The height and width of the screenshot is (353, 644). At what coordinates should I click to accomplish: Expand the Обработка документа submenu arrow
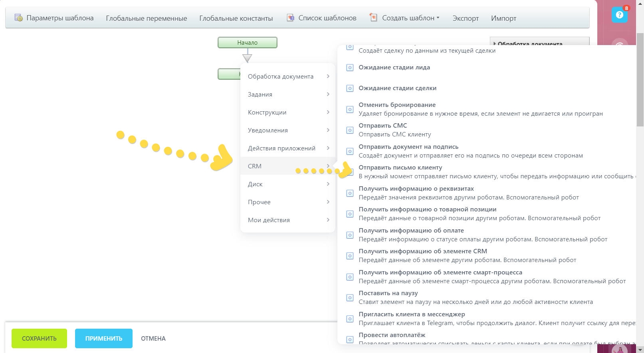328,76
